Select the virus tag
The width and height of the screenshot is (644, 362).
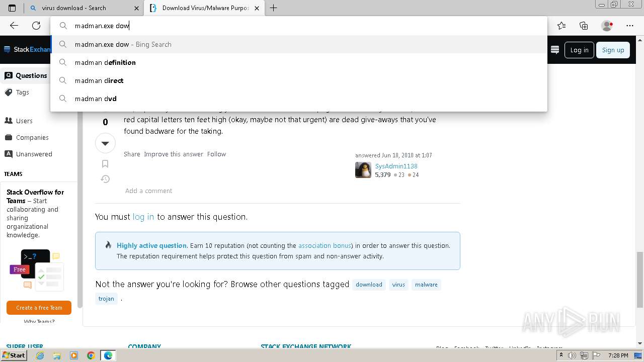398,285
